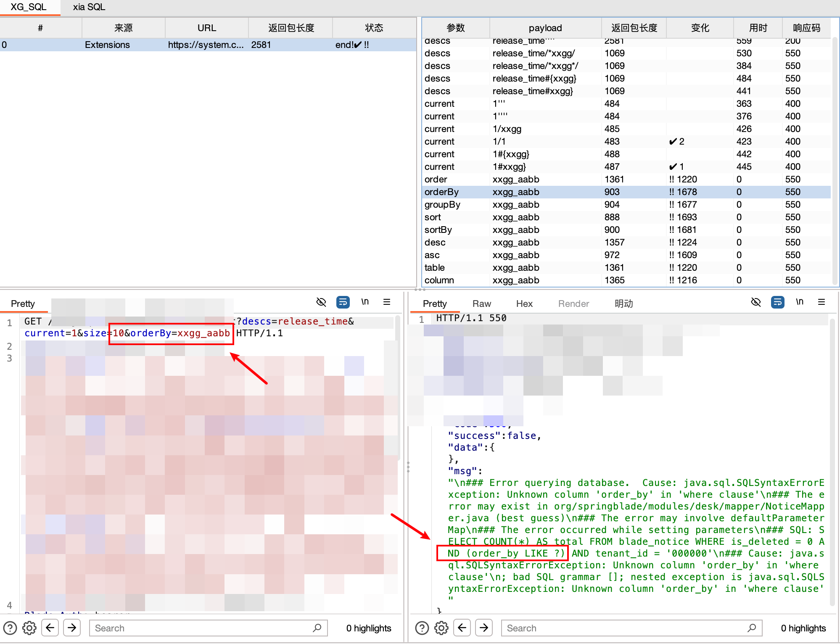
Task: Sort by 返回包长度 column in payload table
Action: click(x=634, y=28)
